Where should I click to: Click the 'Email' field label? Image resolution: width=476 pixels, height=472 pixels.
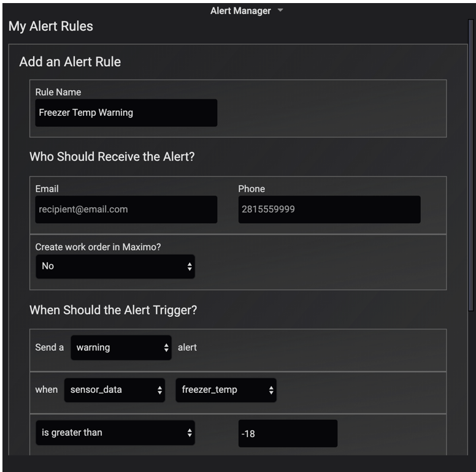pyautogui.click(x=47, y=189)
